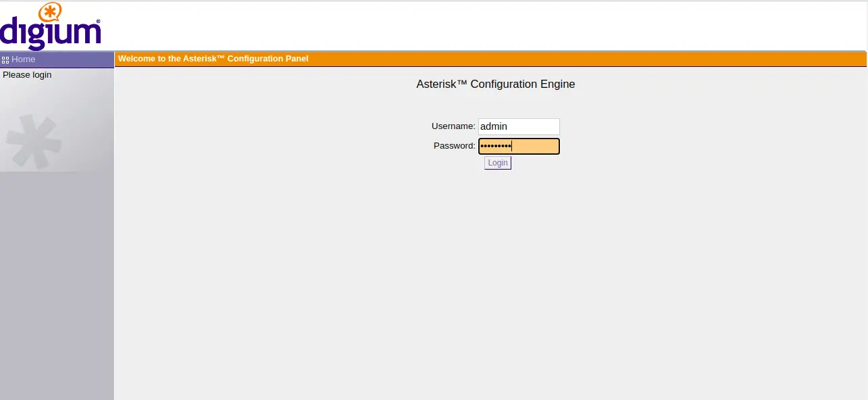Viewport: 868px width, 400px height.
Task: Click the grid icon beside Home
Action: (x=5, y=59)
